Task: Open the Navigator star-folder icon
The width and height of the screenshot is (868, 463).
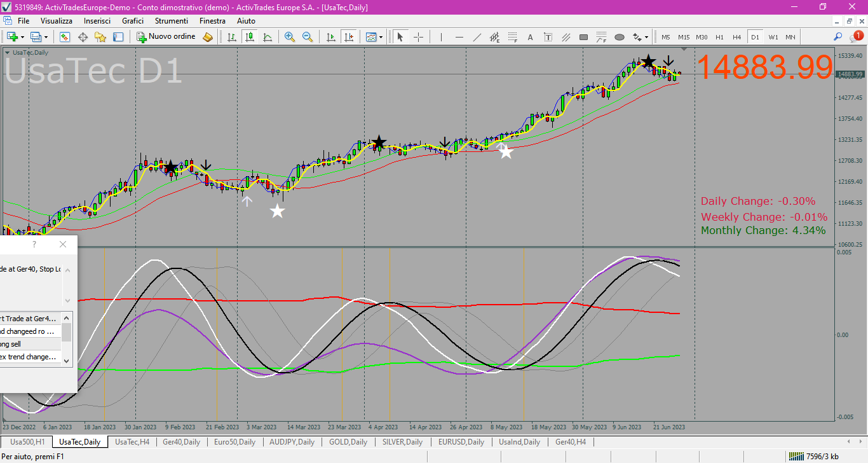Action: coord(100,37)
